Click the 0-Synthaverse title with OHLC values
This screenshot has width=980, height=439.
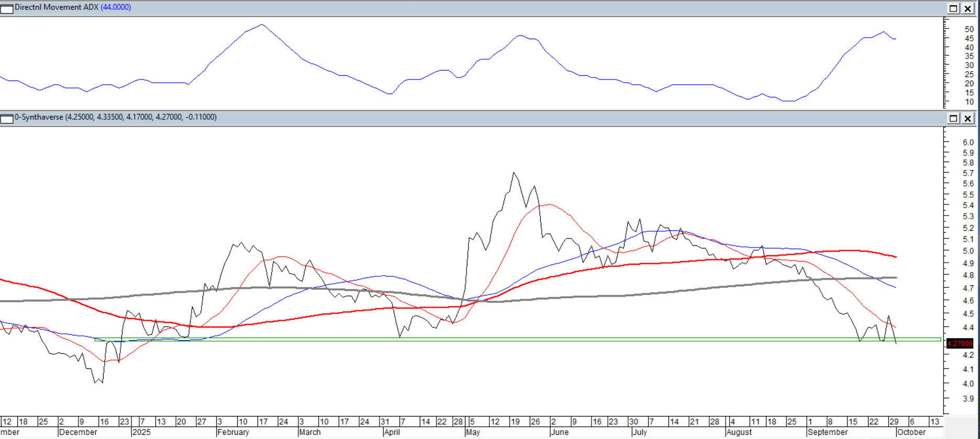pyautogui.click(x=115, y=117)
